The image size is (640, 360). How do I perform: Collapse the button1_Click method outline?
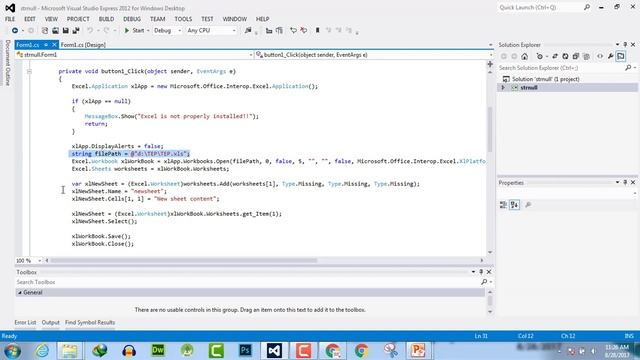coord(29,71)
